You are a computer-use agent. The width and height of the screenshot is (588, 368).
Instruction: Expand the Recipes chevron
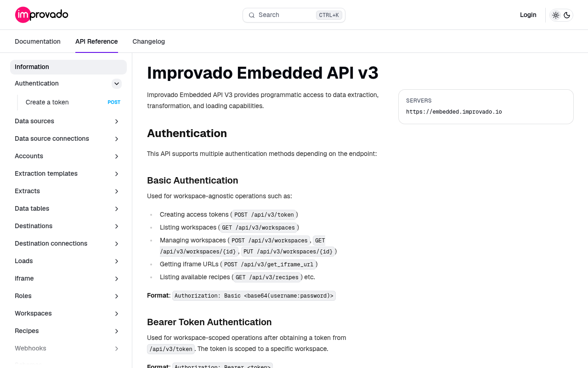click(117, 331)
